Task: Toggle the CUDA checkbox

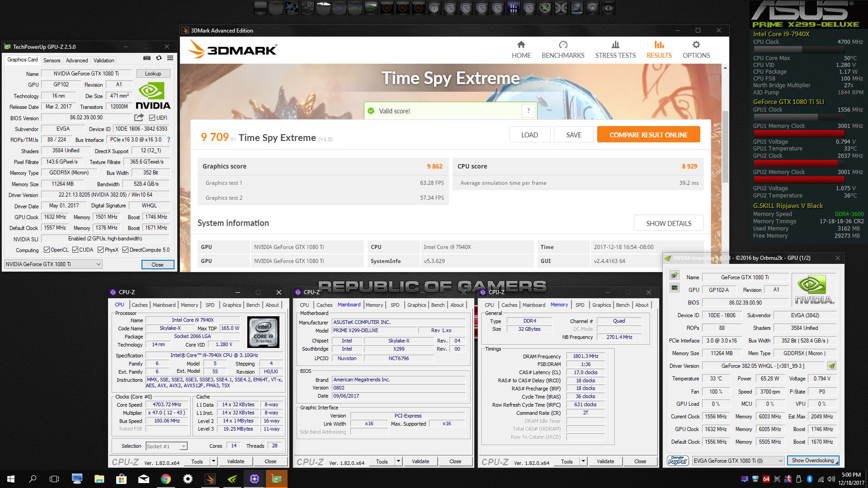Action: [75, 250]
